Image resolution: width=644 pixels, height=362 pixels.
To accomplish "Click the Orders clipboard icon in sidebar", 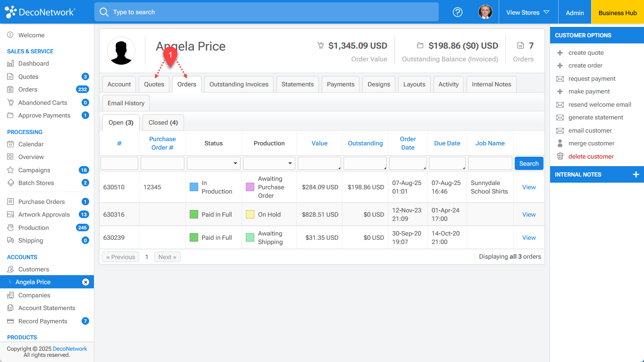I will click(x=10, y=90).
